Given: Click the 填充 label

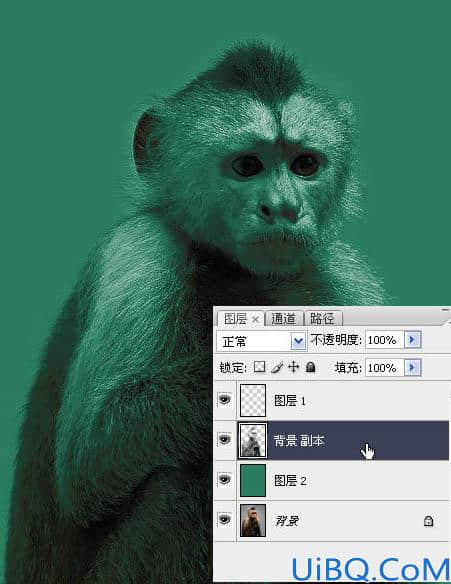Looking at the screenshot, I should (348, 368).
